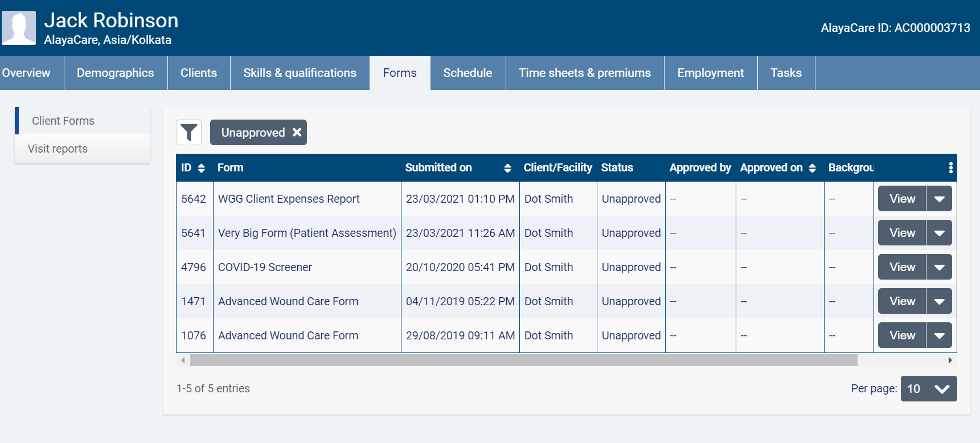View the Very Big Form entry

pyautogui.click(x=902, y=233)
